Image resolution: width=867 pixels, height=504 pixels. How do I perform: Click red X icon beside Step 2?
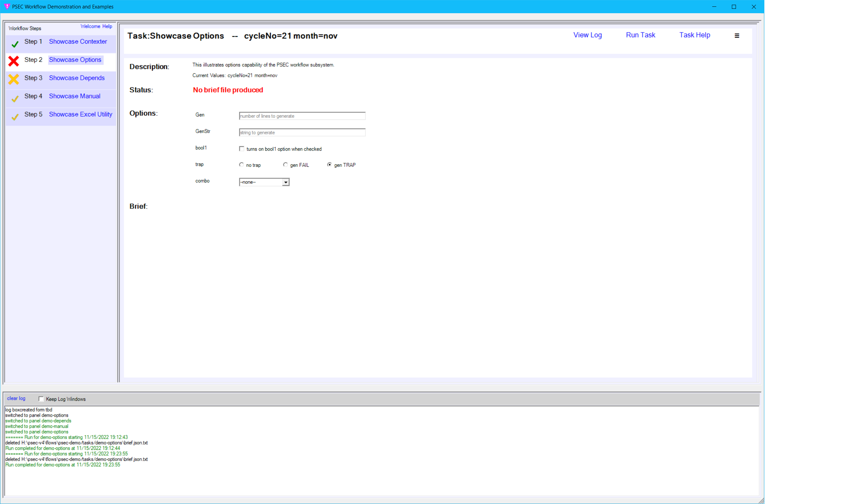point(14,61)
